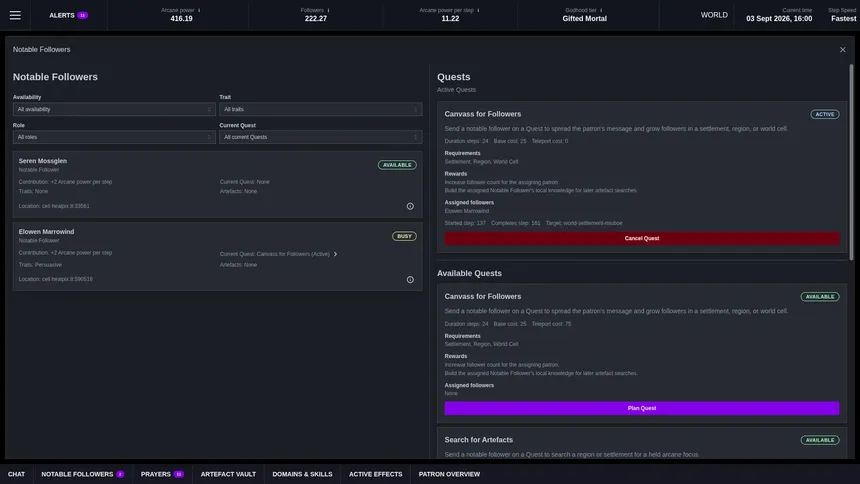
Task: Click Arcane power per step info icon
Action: coord(478,10)
